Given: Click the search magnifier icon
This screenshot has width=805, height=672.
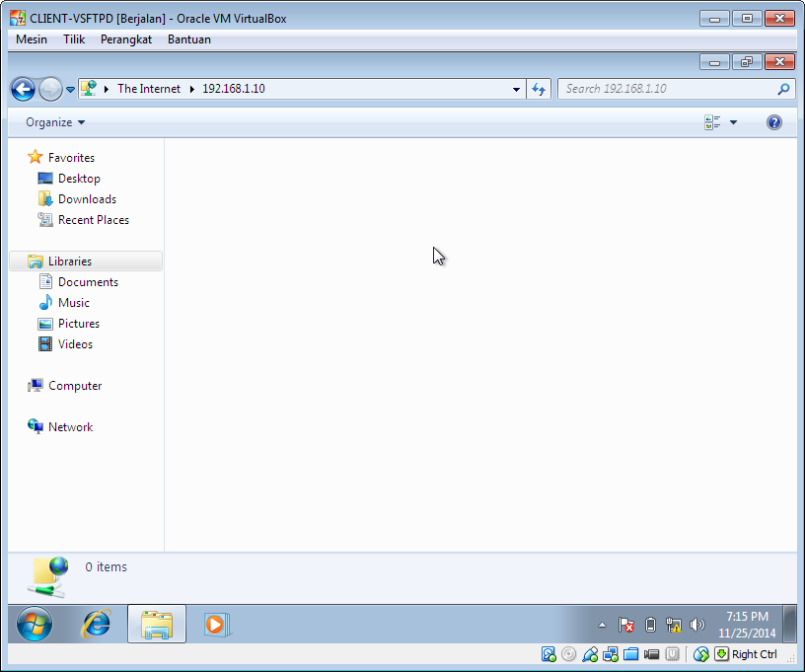Looking at the screenshot, I should (783, 89).
